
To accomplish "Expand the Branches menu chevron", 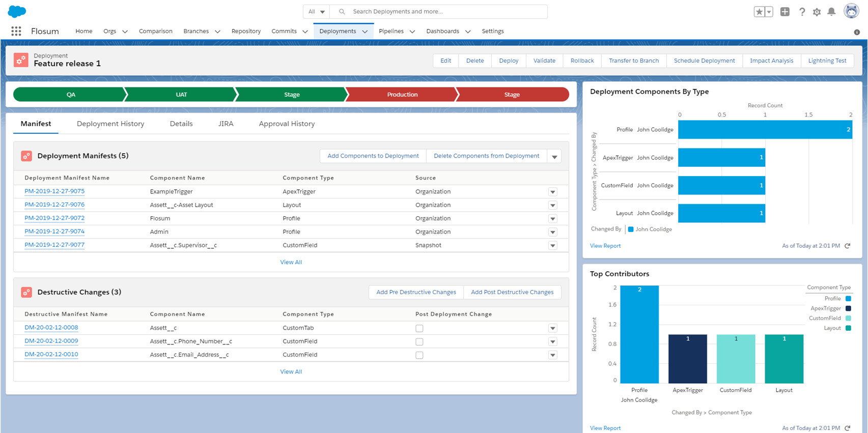I will pyautogui.click(x=217, y=32).
